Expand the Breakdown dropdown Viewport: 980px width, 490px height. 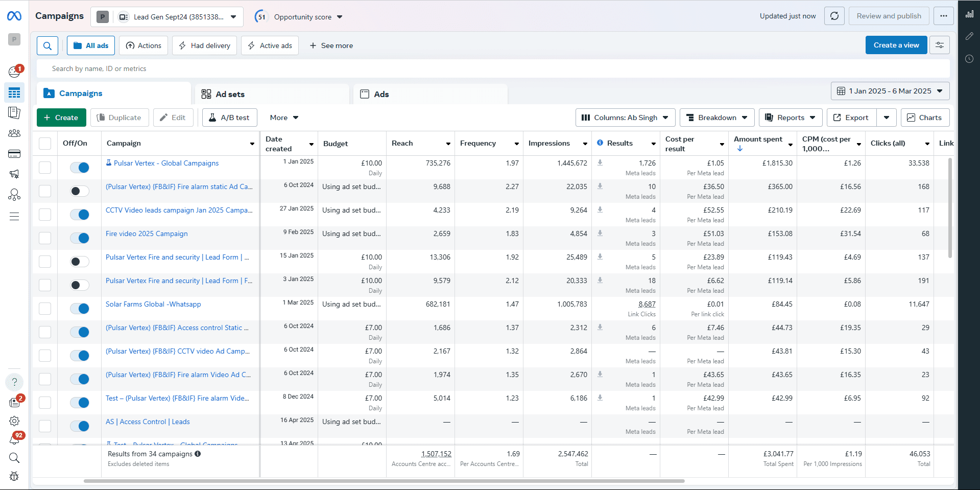[716, 118]
